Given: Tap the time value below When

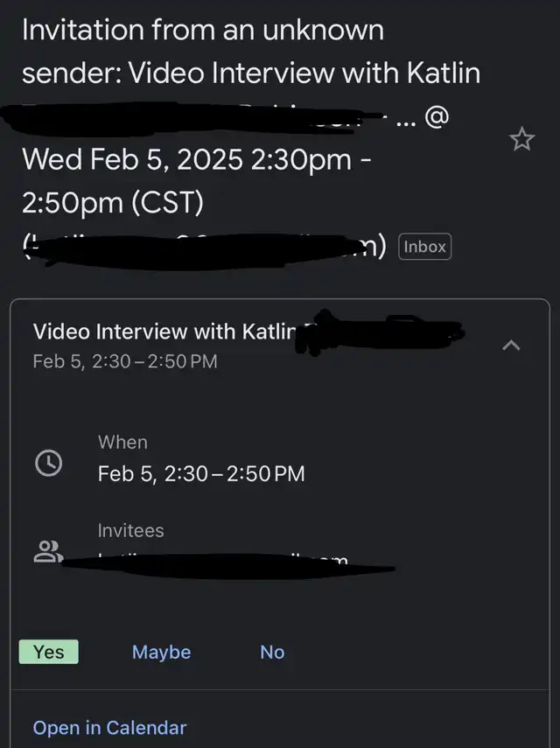Looking at the screenshot, I should 201,474.
